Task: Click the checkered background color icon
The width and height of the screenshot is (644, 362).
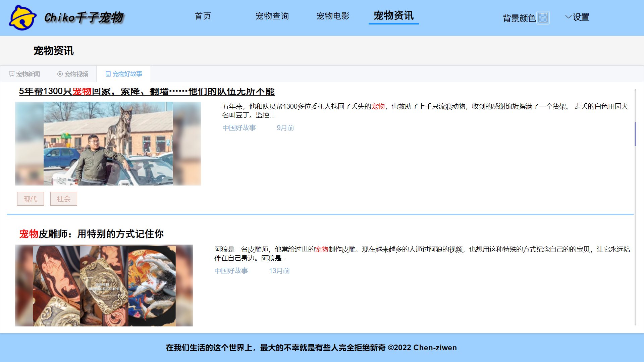Action: 543,18
